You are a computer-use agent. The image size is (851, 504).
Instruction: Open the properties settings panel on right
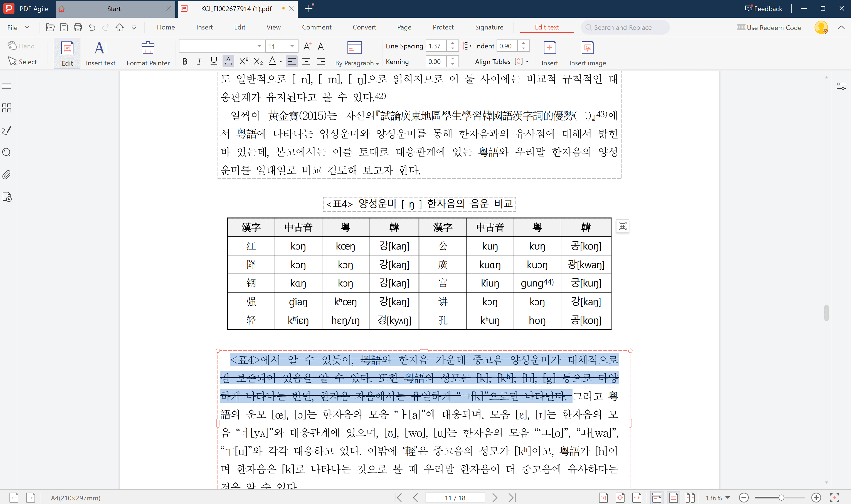(841, 86)
